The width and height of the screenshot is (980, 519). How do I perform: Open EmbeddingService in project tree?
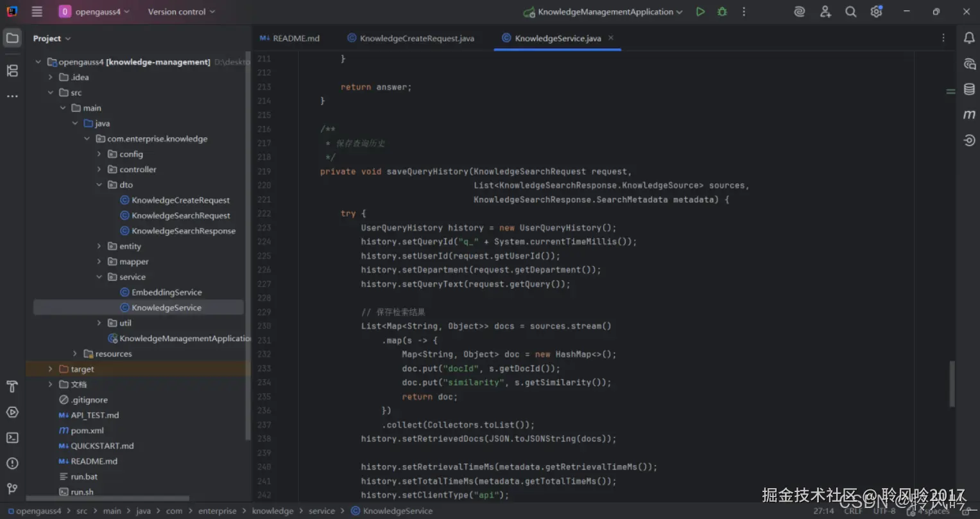pos(166,292)
